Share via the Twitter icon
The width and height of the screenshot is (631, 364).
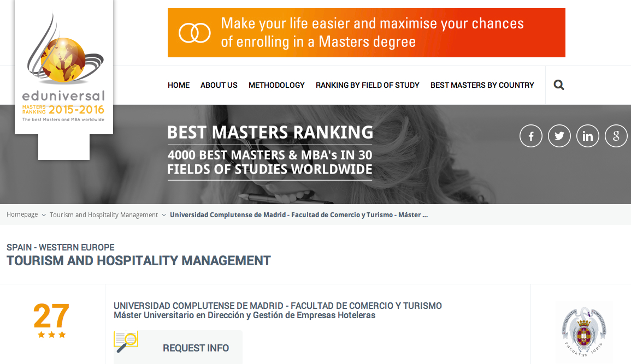559,136
